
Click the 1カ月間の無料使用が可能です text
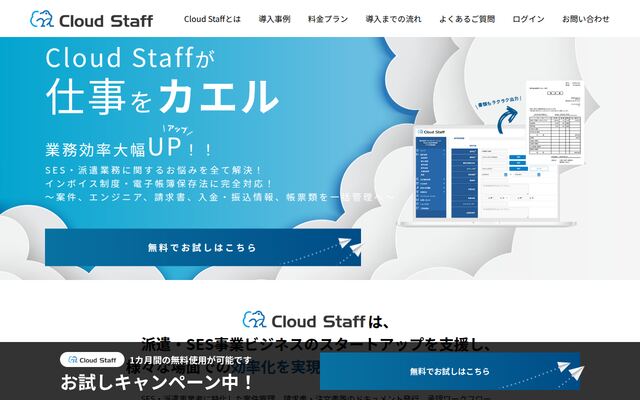tap(191, 360)
